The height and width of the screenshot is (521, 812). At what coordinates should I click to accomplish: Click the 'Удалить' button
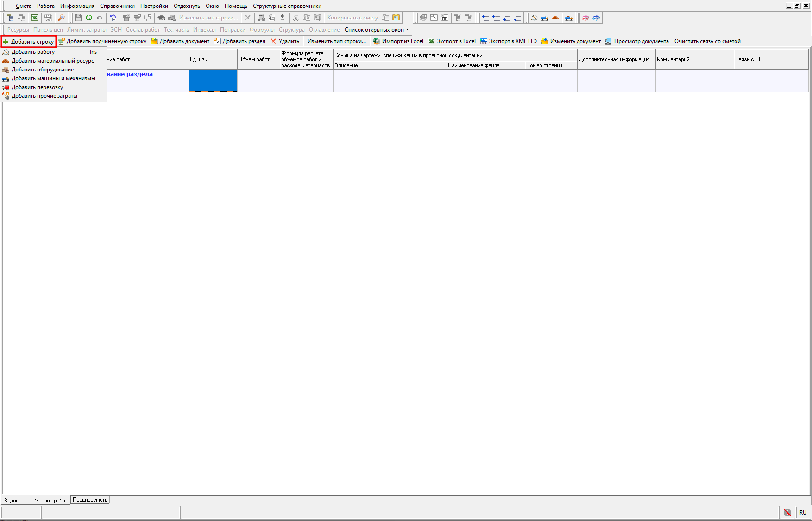[285, 41]
